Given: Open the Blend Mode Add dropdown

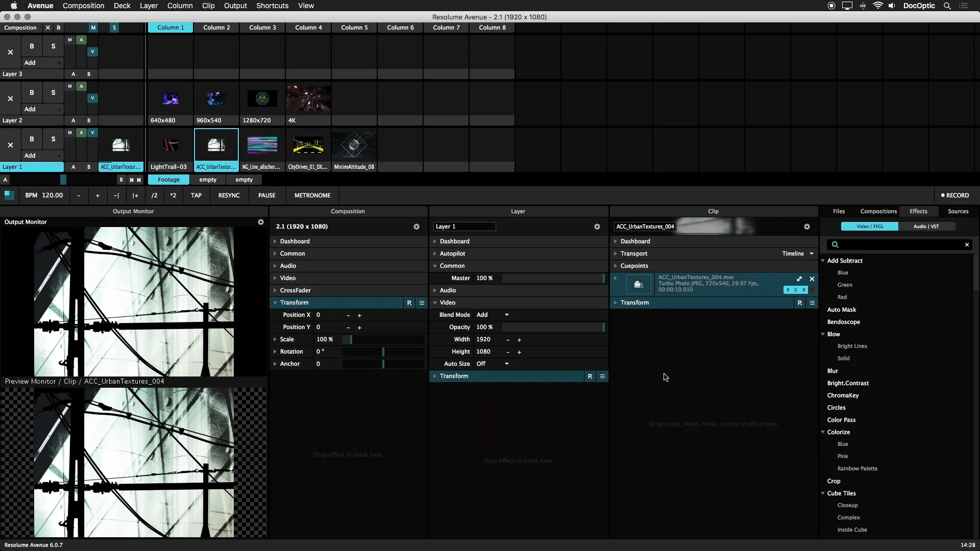Looking at the screenshot, I should pos(493,314).
